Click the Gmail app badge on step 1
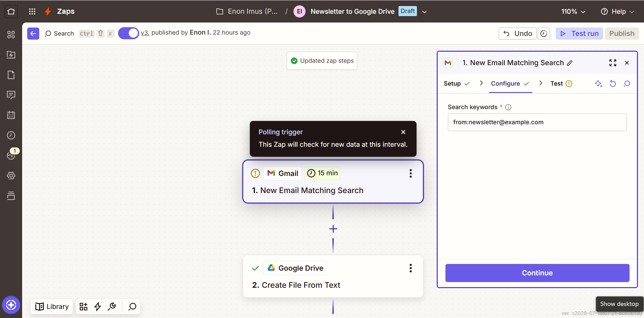This screenshot has height=318, width=644. 282,173
